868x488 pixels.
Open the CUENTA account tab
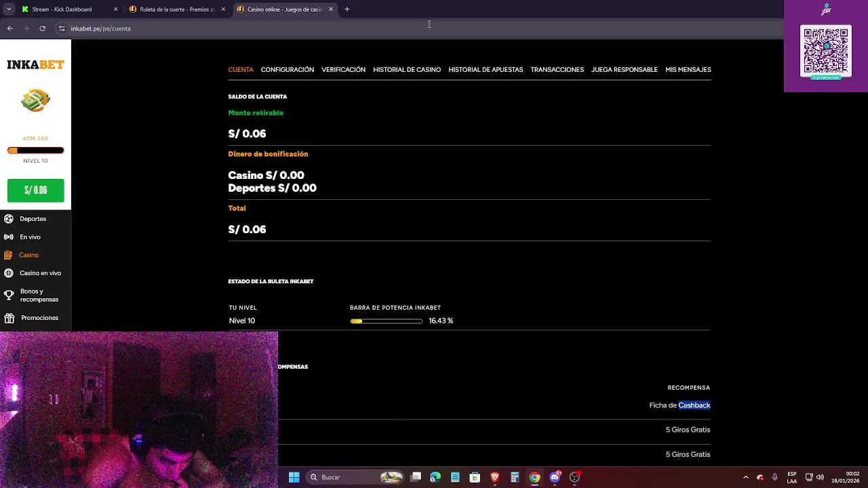pyautogui.click(x=241, y=70)
